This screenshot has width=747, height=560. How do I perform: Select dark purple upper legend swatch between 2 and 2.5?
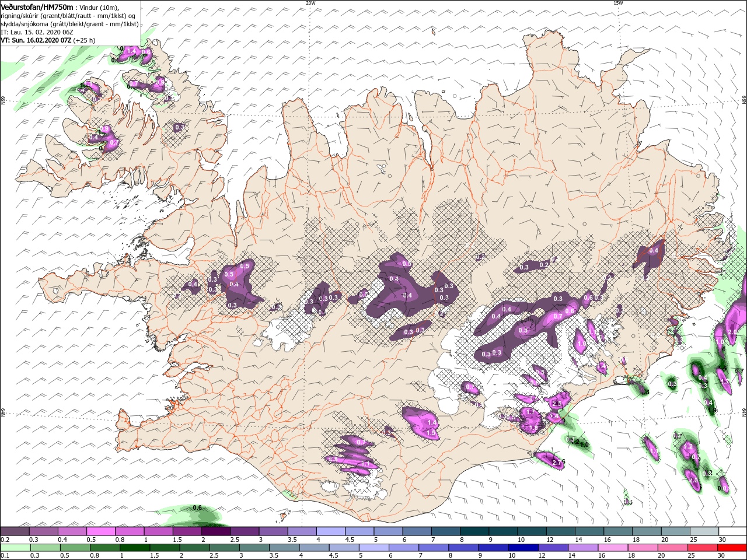click(x=216, y=531)
